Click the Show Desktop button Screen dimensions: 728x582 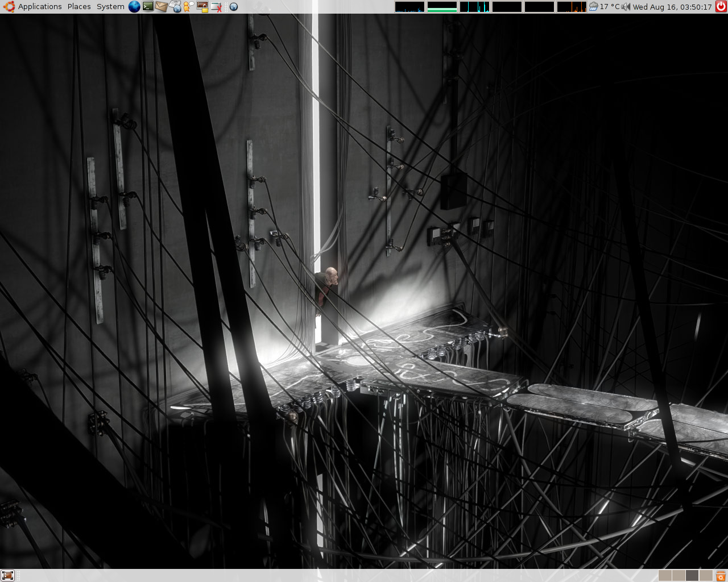pyautogui.click(x=7, y=575)
